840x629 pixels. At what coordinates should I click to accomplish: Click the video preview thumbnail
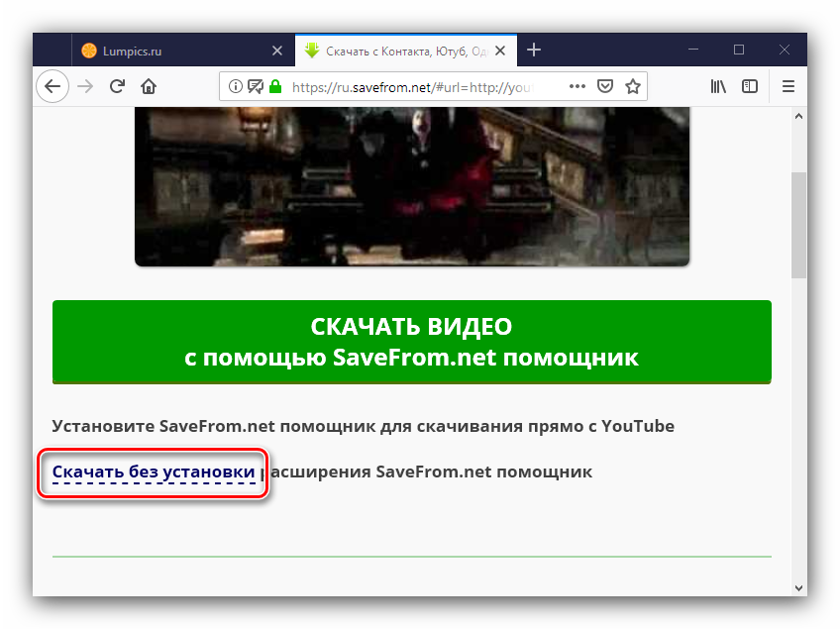[x=411, y=186]
